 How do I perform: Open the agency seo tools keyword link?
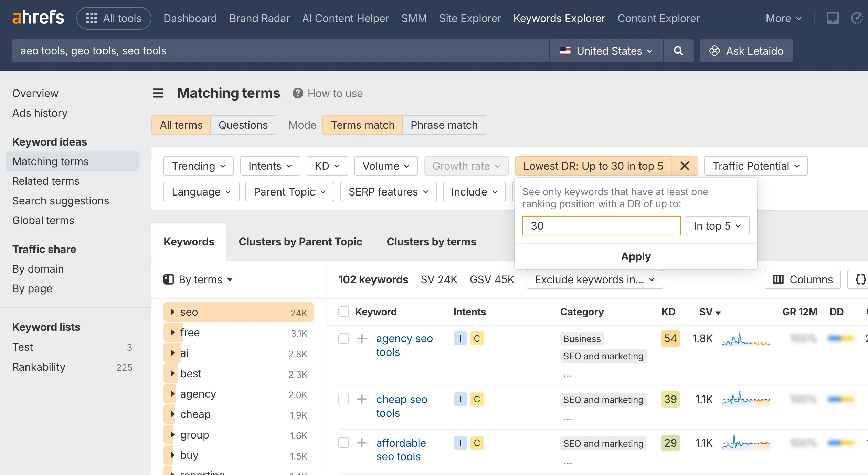coord(404,345)
